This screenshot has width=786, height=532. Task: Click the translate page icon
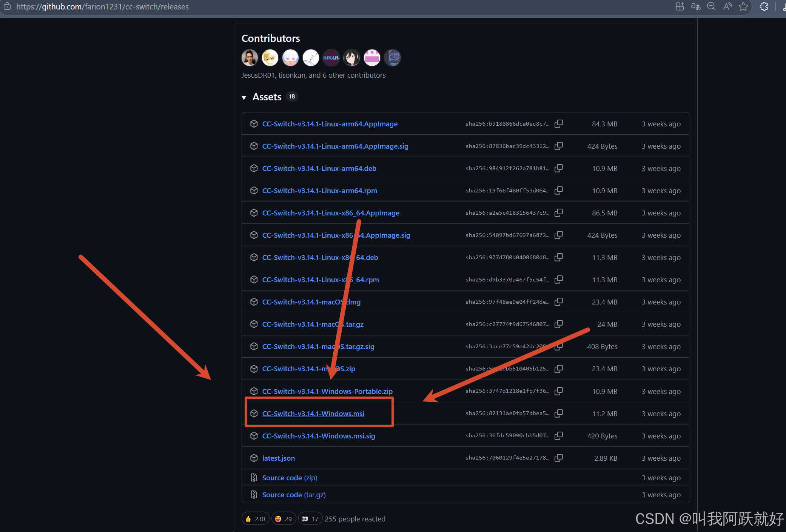(x=696, y=6)
